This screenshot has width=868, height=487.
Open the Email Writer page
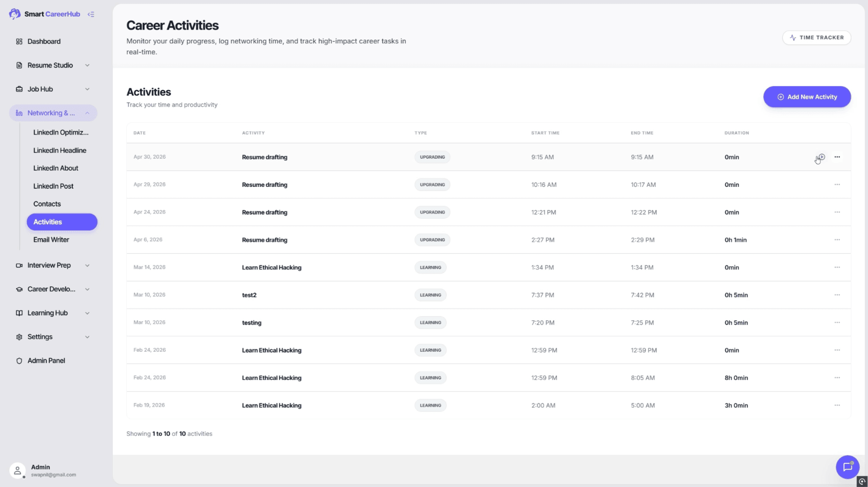[62, 240]
